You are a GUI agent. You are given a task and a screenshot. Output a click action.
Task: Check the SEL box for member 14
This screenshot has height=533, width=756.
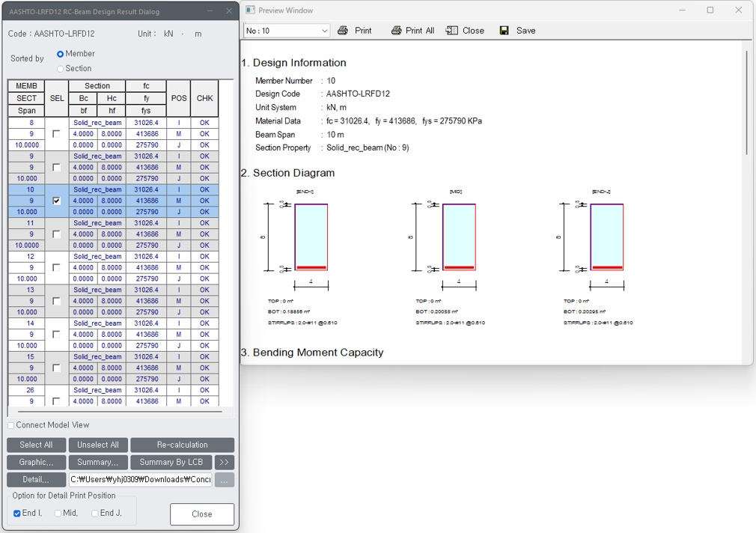[x=56, y=335]
